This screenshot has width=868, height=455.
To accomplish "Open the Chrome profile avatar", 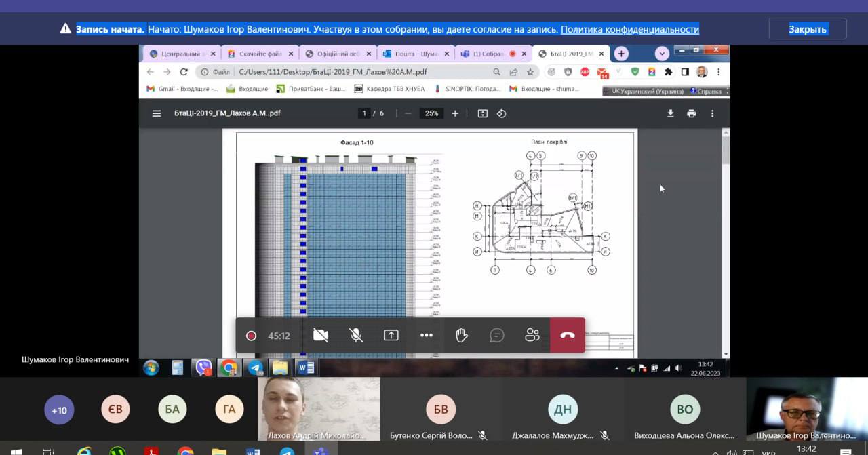I will [x=702, y=72].
